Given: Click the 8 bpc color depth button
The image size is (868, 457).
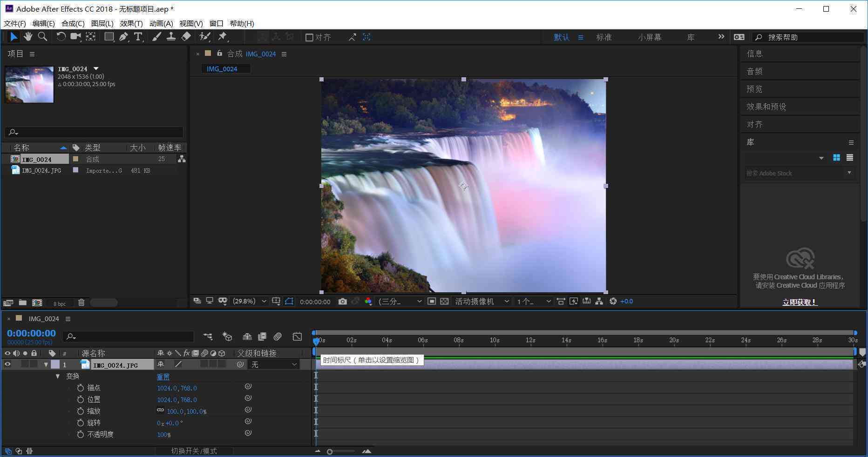Looking at the screenshot, I should (60, 303).
